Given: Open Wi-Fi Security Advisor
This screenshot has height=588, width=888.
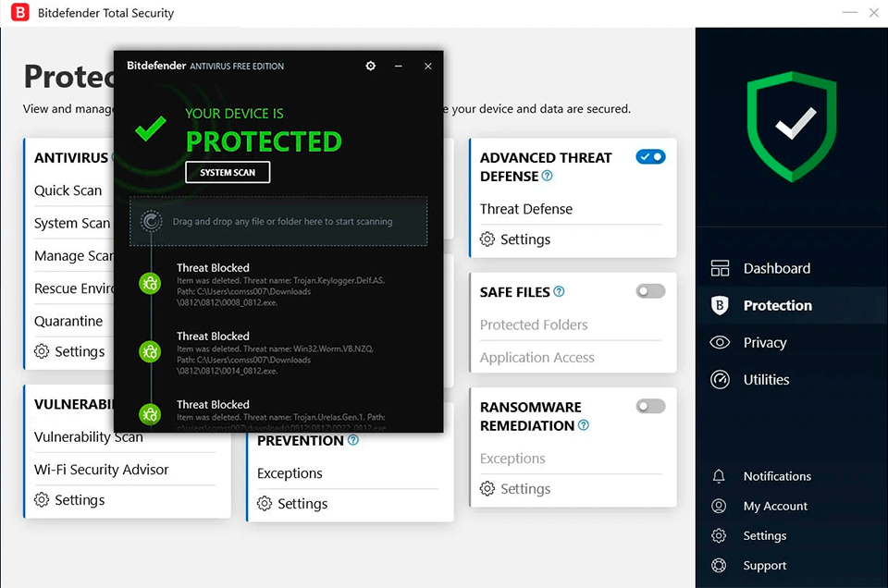Looking at the screenshot, I should pyautogui.click(x=102, y=470).
